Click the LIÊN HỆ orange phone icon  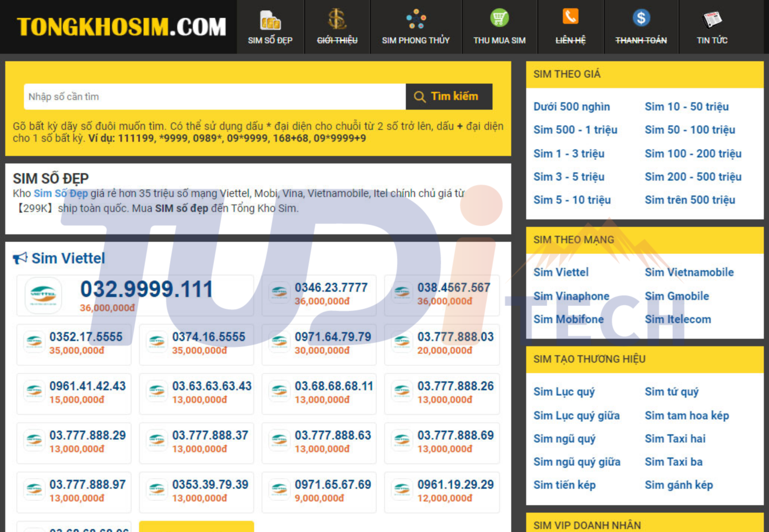pyautogui.click(x=570, y=17)
